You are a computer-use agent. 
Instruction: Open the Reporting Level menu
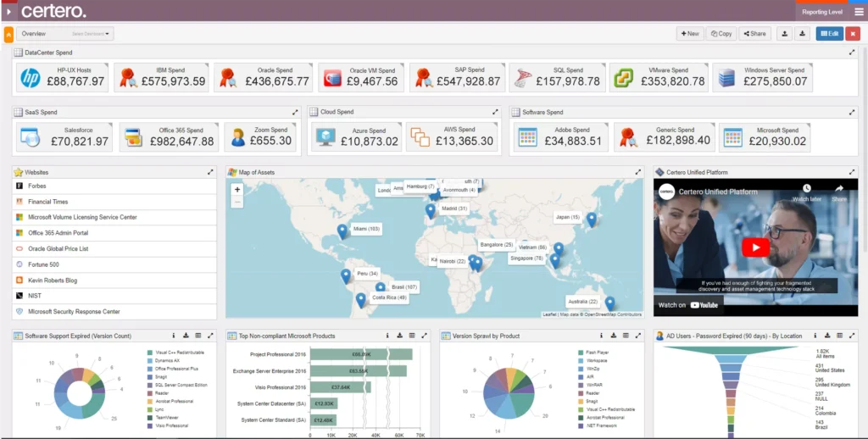click(822, 12)
